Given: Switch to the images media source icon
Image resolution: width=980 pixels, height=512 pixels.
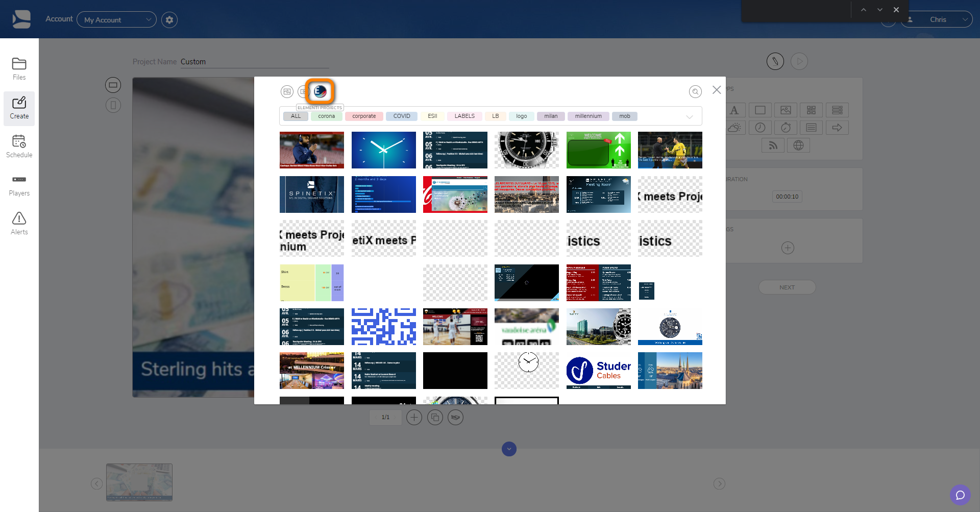Looking at the screenshot, I should coord(287,92).
